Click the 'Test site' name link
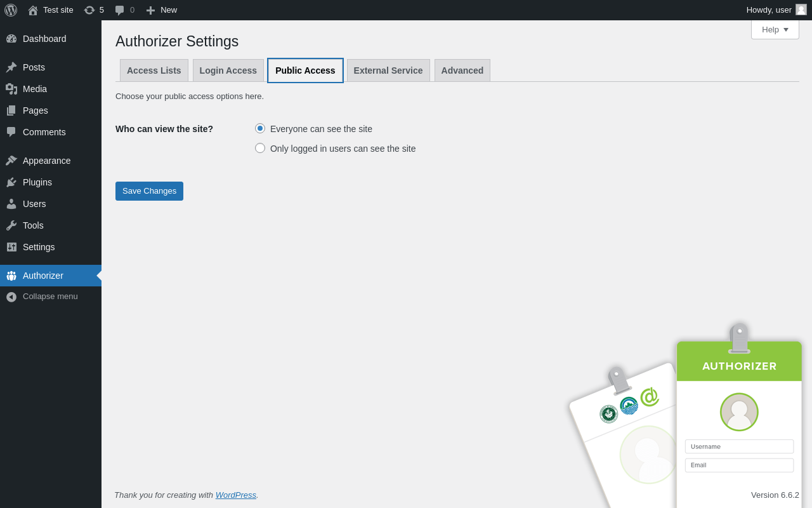The width and height of the screenshot is (812, 508). coord(58,10)
